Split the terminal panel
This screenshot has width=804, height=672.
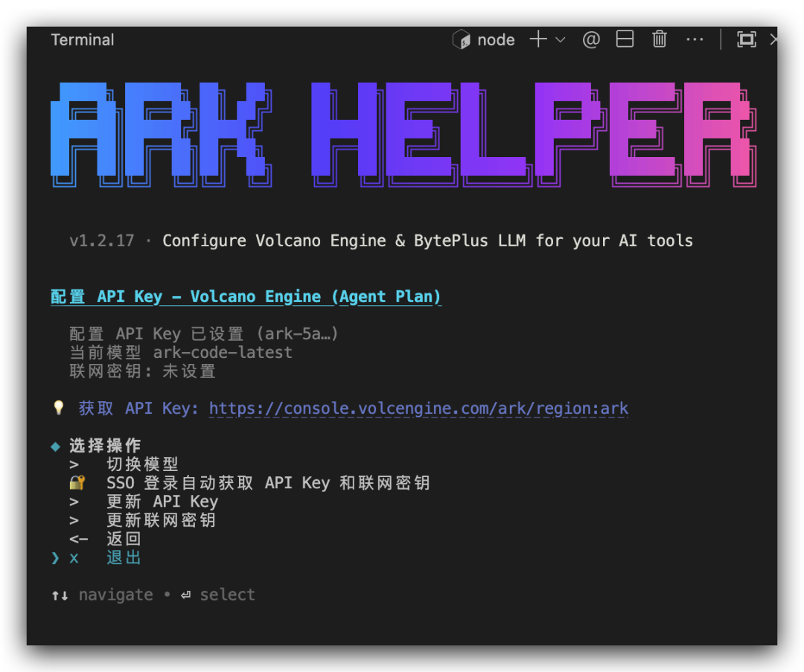point(625,39)
